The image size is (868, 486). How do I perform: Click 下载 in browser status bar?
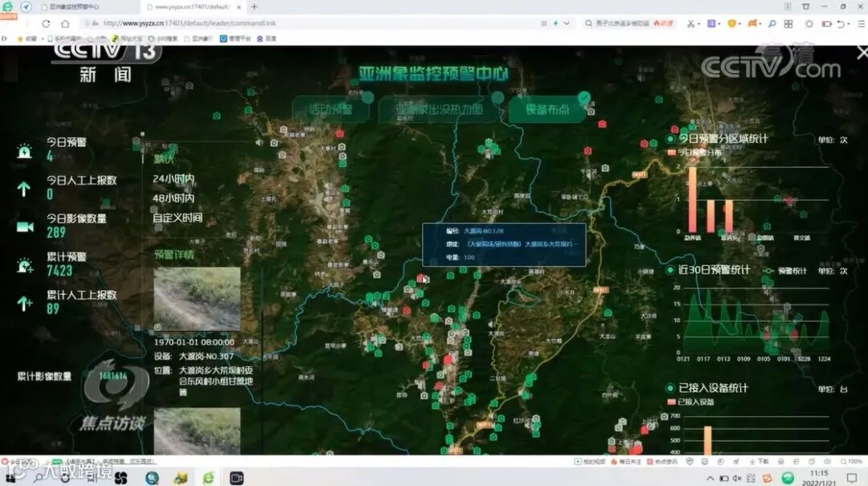point(759,461)
